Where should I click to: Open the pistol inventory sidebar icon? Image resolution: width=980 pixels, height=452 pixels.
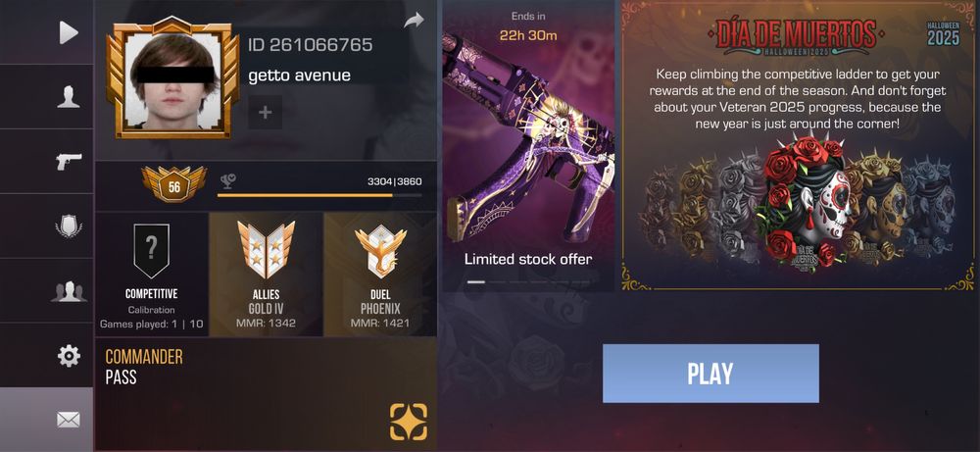[x=69, y=162]
